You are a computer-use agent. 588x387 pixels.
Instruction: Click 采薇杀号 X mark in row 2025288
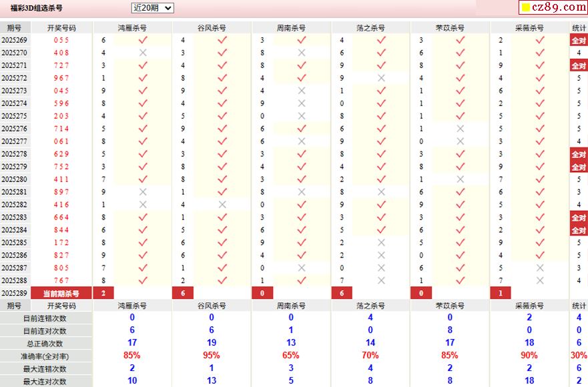[539, 281]
